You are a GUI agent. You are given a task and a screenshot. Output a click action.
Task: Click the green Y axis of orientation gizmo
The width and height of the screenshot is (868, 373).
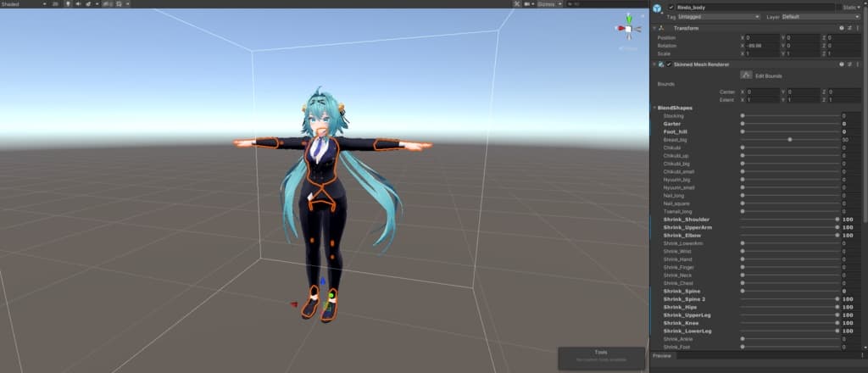[629, 19]
